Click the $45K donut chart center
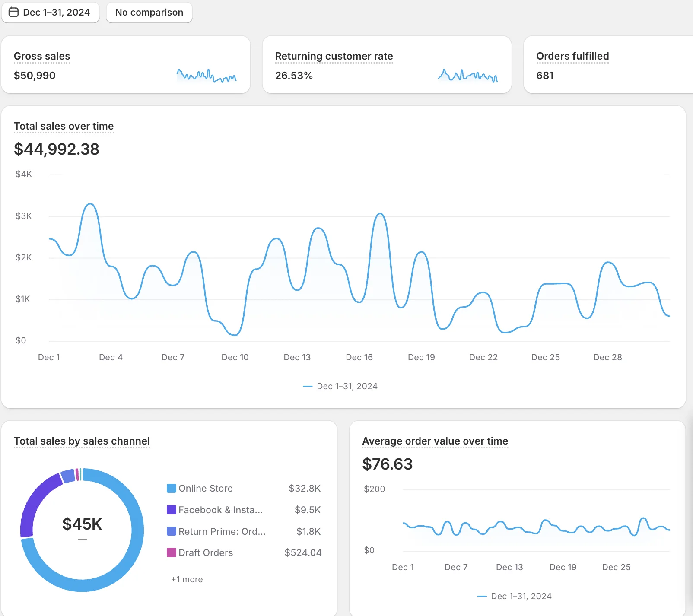 coord(82,524)
